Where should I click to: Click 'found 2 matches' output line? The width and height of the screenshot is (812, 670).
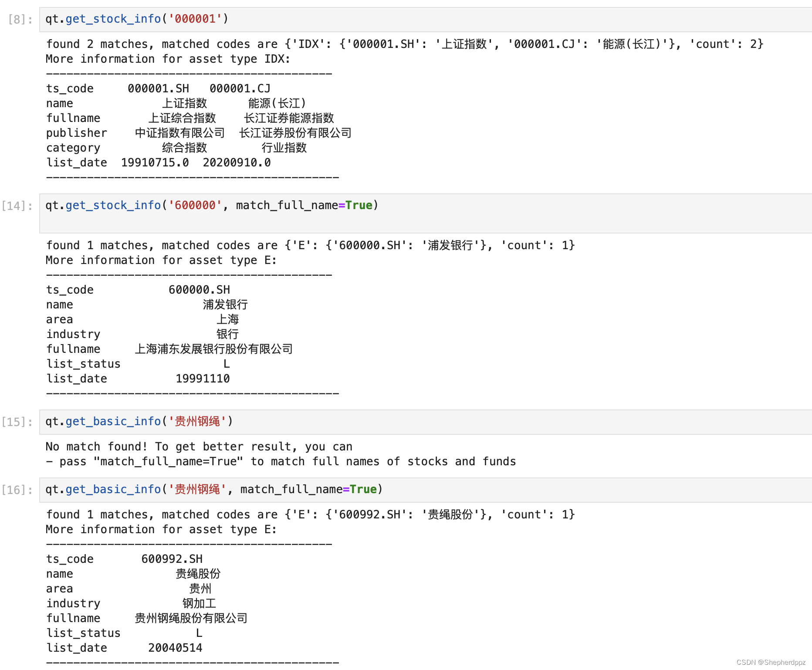click(405, 44)
